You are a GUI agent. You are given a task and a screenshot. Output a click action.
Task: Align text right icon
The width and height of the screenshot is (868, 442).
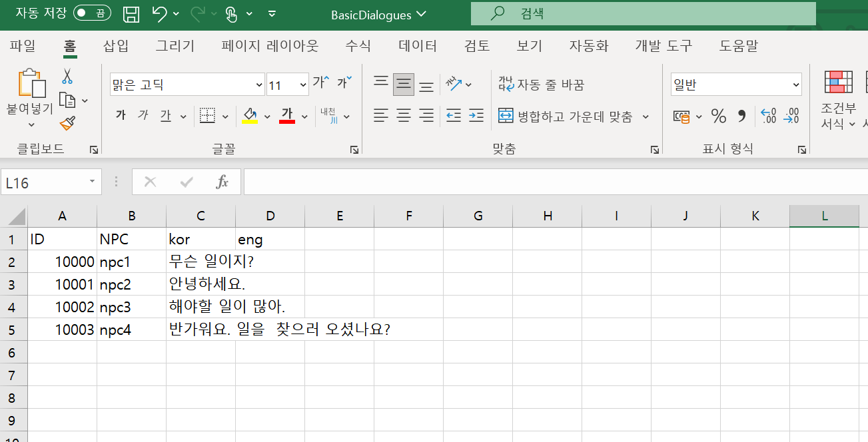[426, 116]
